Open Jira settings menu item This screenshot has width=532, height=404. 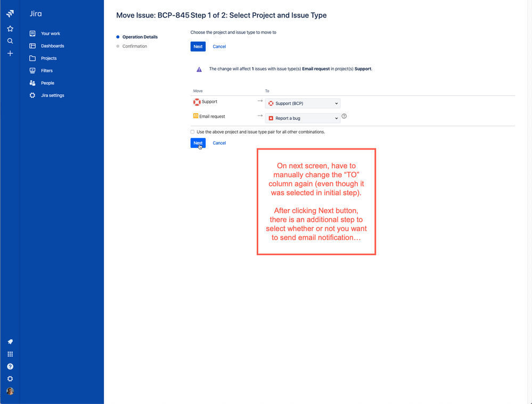[x=53, y=95]
